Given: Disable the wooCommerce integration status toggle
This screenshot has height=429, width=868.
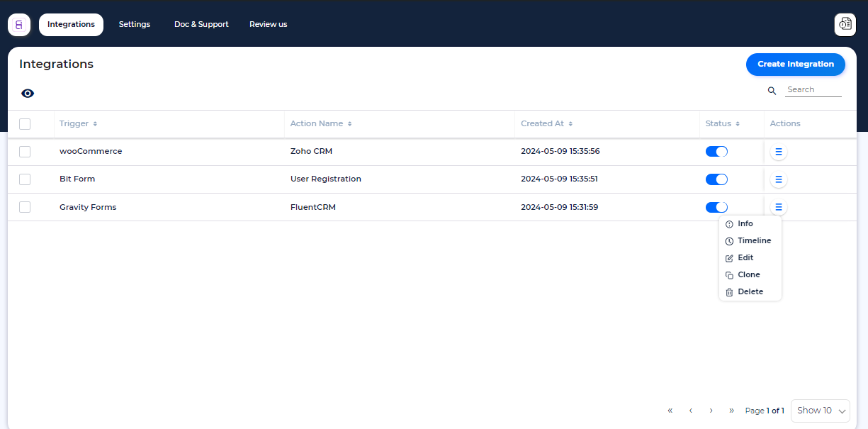Looking at the screenshot, I should [716, 151].
